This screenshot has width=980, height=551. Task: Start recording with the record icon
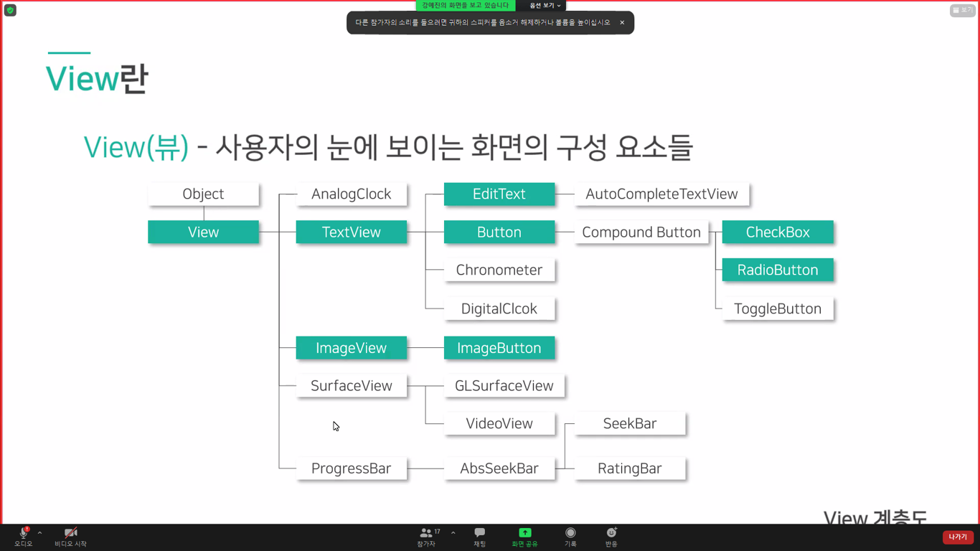[x=570, y=532]
